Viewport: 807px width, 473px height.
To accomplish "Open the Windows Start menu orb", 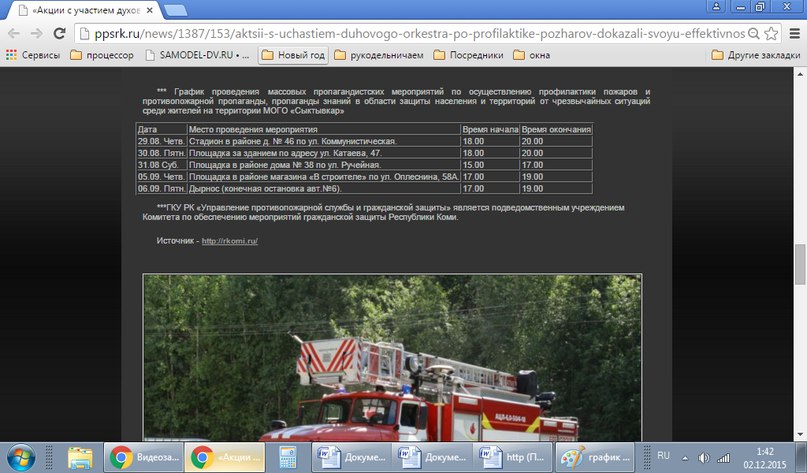I will point(20,456).
